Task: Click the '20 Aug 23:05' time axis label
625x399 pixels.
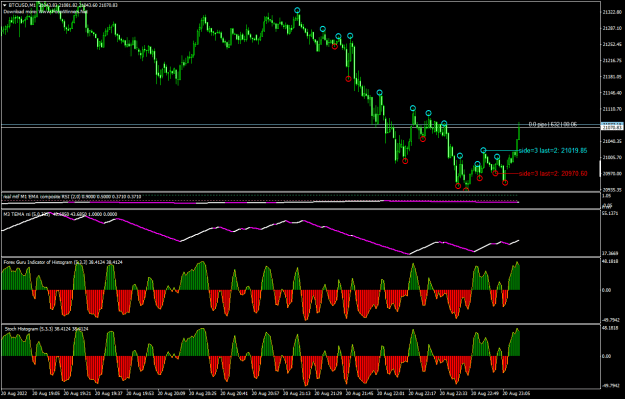Action: [517, 393]
